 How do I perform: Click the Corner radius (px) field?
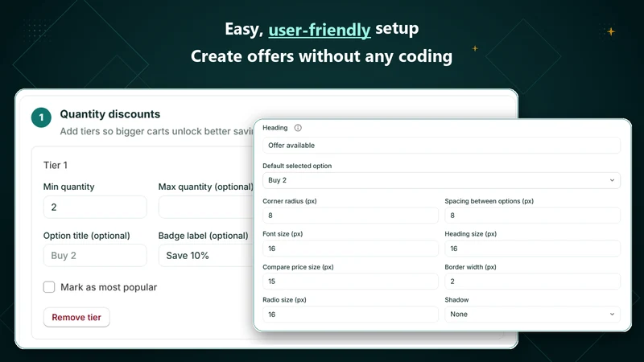(350, 215)
